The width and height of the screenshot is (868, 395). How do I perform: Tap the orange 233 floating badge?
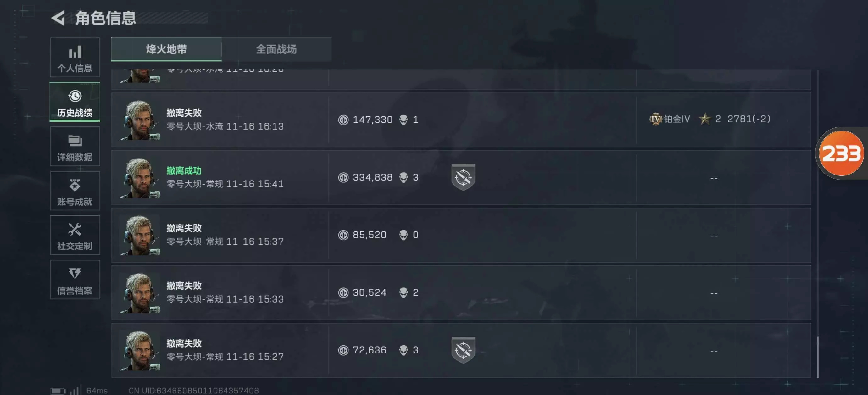tap(841, 153)
